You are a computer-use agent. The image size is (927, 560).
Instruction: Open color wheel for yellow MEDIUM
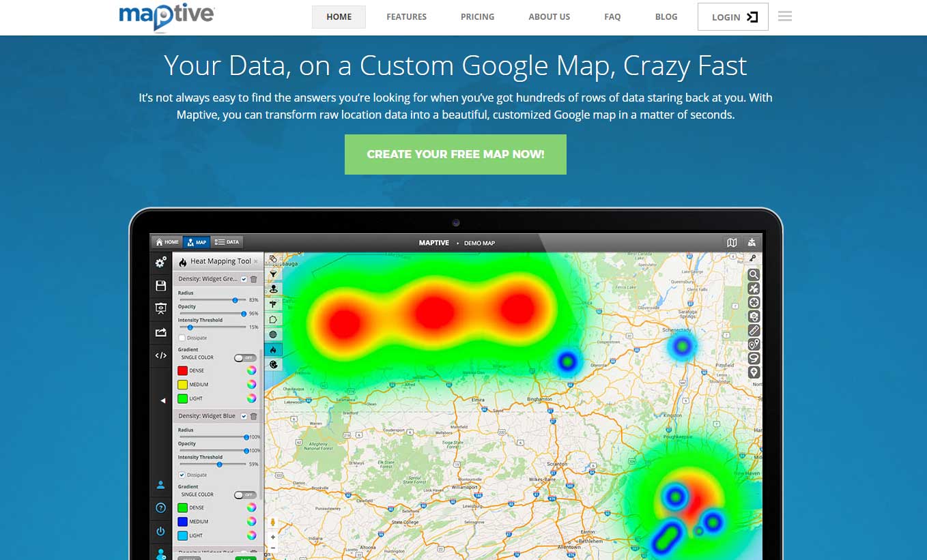(x=252, y=385)
